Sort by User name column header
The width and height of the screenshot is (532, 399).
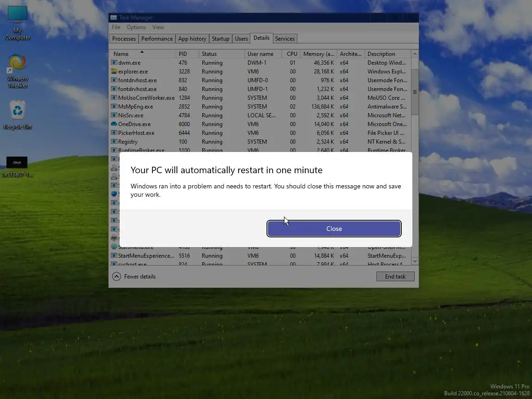(263, 54)
